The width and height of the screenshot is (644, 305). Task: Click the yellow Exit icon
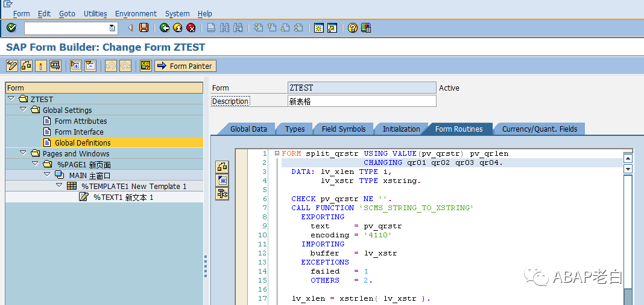coord(178,28)
